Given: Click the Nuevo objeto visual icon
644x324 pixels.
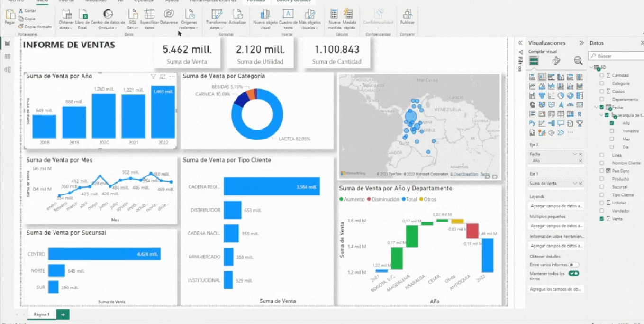Looking at the screenshot, I should pyautogui.click(x=265, y=15).
